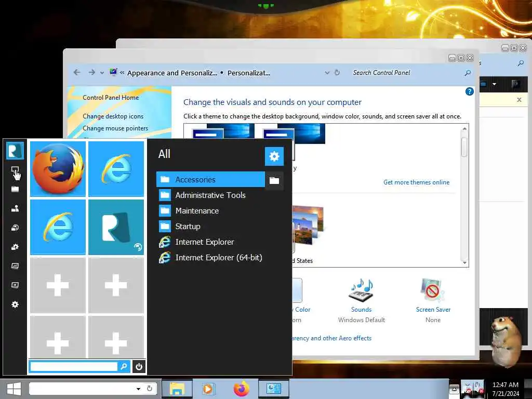Click into the start menu search field

tap(74, 366)
